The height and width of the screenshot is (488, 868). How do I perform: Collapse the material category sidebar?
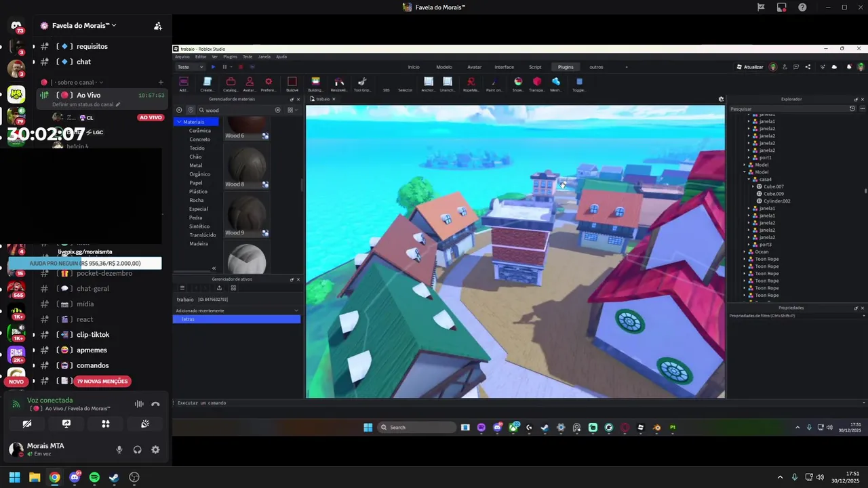[x=214, y=268]
